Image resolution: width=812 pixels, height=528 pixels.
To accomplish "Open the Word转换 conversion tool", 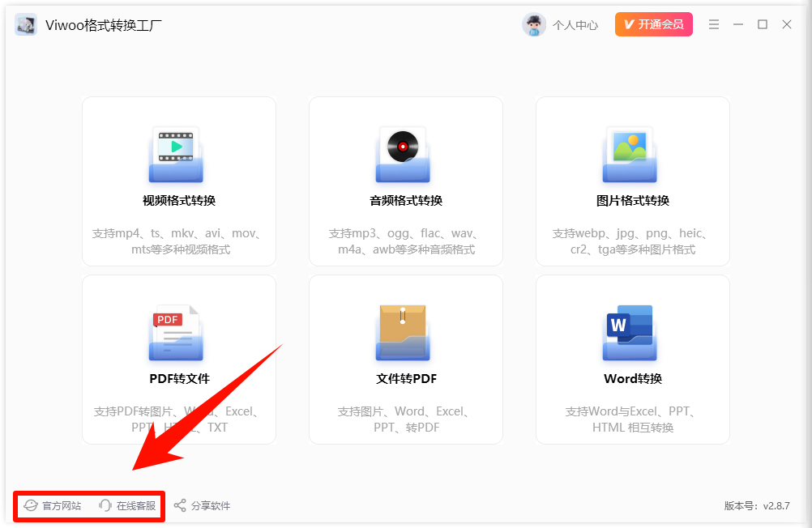I will click(x=631, y=359).
